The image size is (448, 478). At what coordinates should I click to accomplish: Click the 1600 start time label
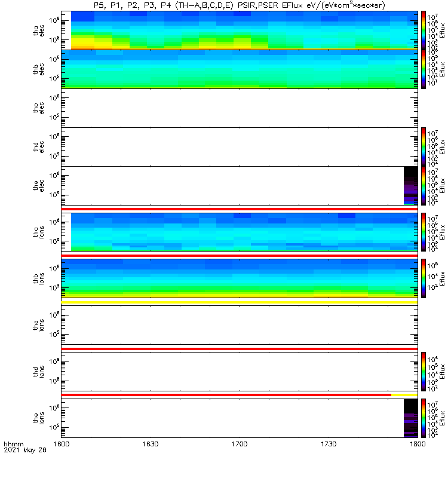(62, 444)
